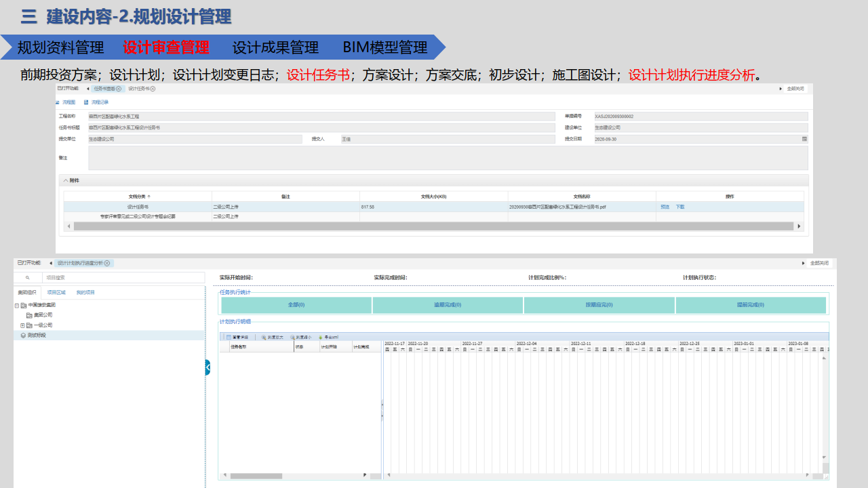Click the left tab-scroll arrow beside 任务书查看
Screen dimensions: 868x488
click(87, 89)
